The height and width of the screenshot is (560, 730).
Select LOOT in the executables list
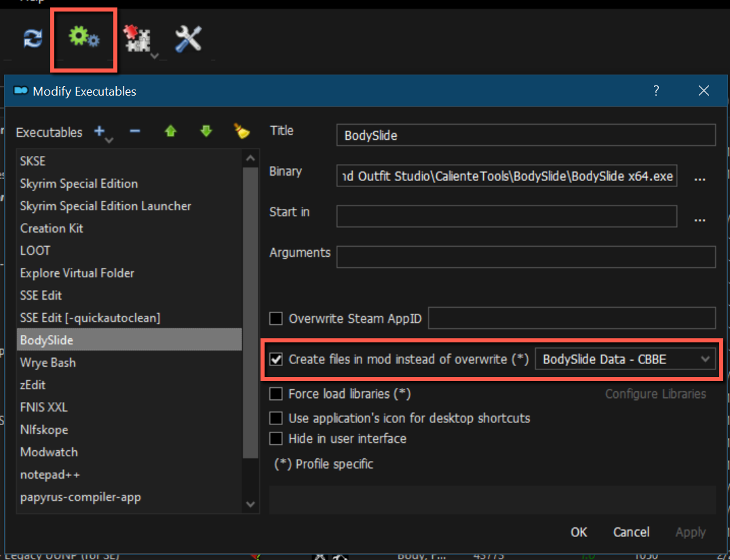(130, 250)
